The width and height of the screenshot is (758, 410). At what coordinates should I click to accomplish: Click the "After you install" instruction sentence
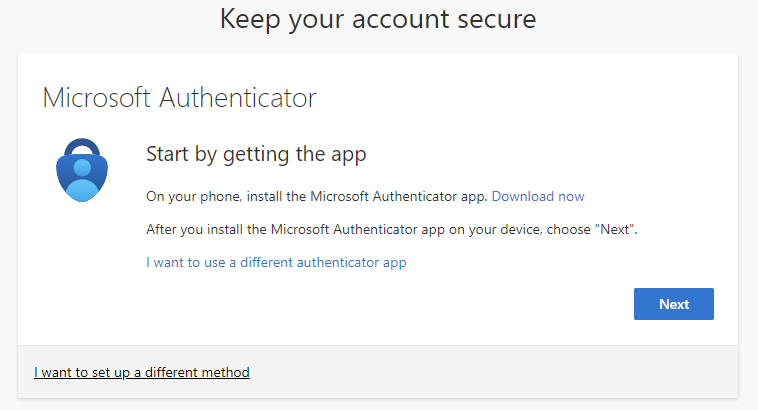point(392,230)
